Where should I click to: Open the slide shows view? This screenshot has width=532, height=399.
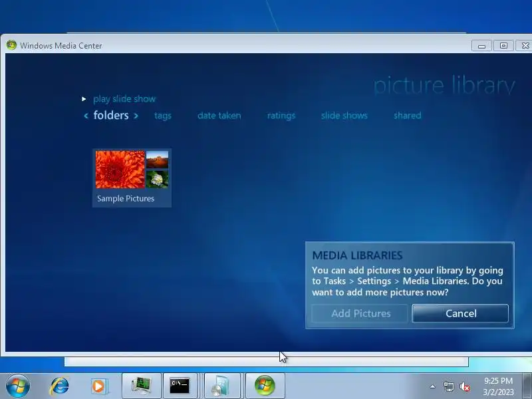pos(344,115)
